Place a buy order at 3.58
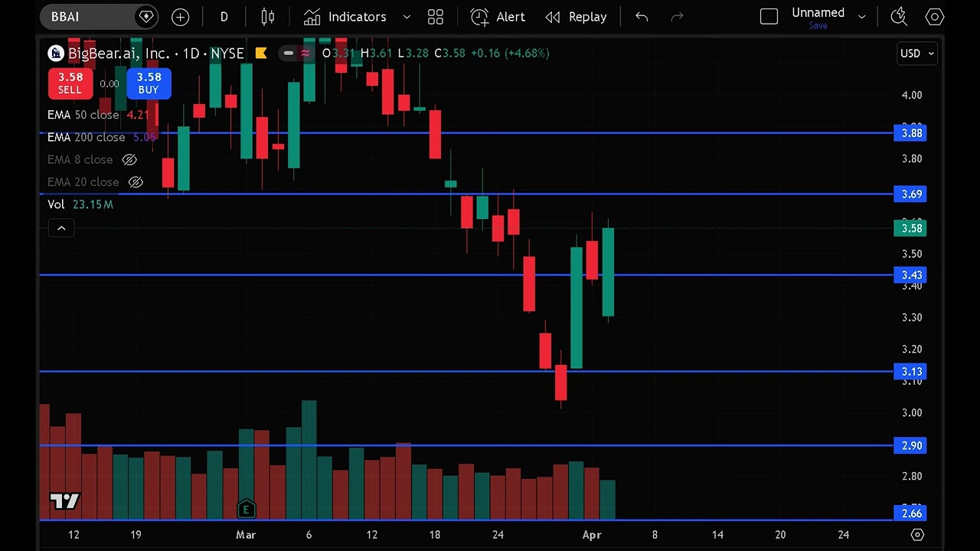This screenshot has height=551, width=980. pyautogui.click(x=149, y=83)
